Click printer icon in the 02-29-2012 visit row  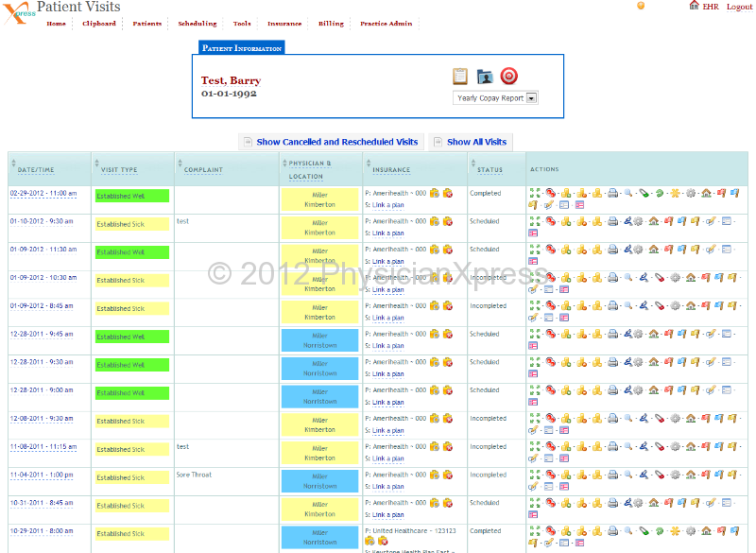[x=612, y=193]
